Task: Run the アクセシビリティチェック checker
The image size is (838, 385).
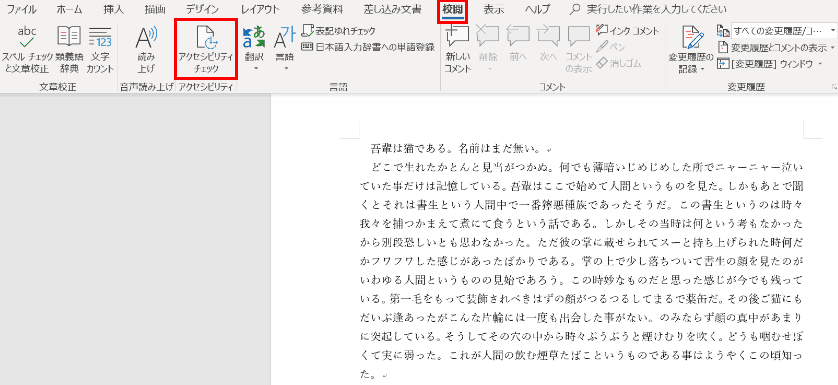Action: pos(206,49)
